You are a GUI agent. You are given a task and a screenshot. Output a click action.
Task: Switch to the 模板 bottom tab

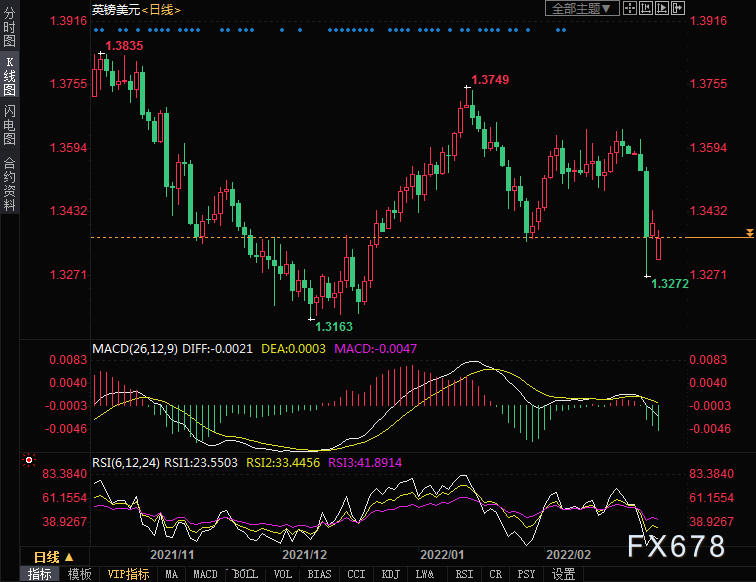(79, 574)
